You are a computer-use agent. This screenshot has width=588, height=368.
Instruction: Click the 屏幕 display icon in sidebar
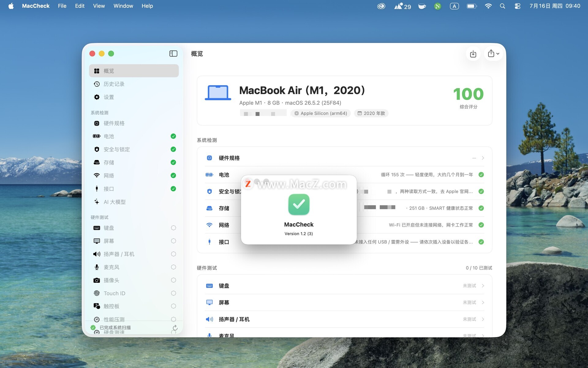point(97,241)
